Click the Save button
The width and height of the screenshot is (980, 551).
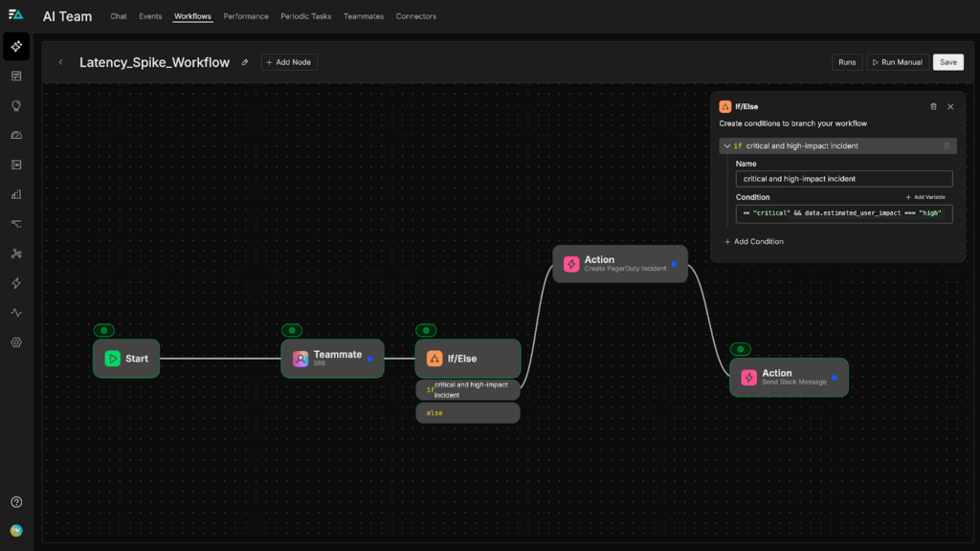947,62
